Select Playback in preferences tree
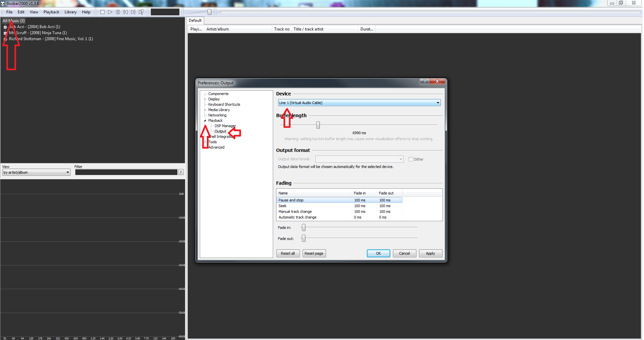The image size is (644, 340). click(x=215, y=120)
